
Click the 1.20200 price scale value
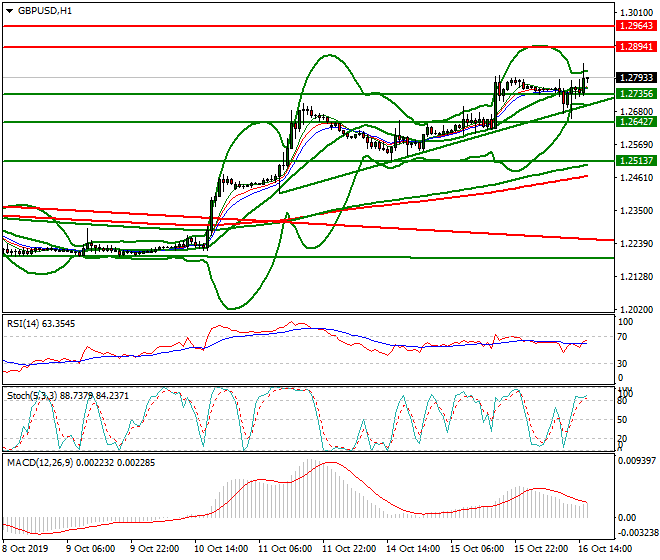[x=637, y=309]
